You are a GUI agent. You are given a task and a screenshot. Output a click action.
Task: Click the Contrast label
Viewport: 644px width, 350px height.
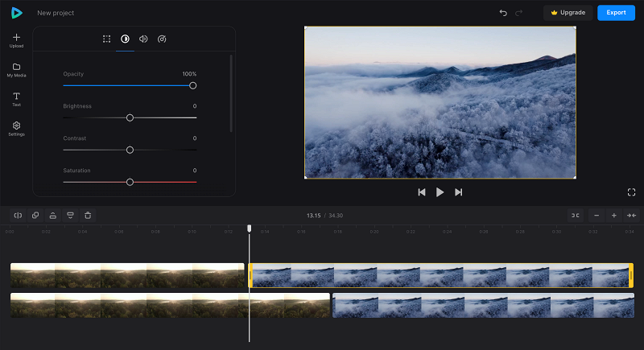coord(75,138)
